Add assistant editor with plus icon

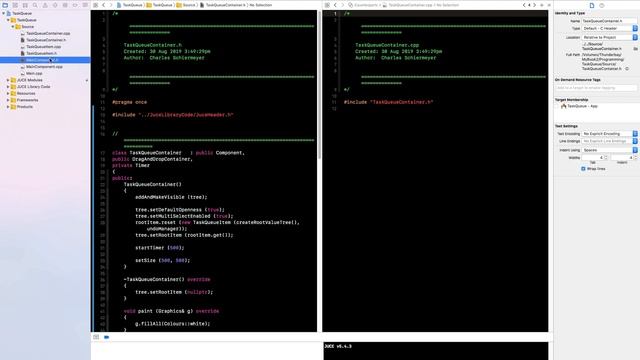(542, 5)
